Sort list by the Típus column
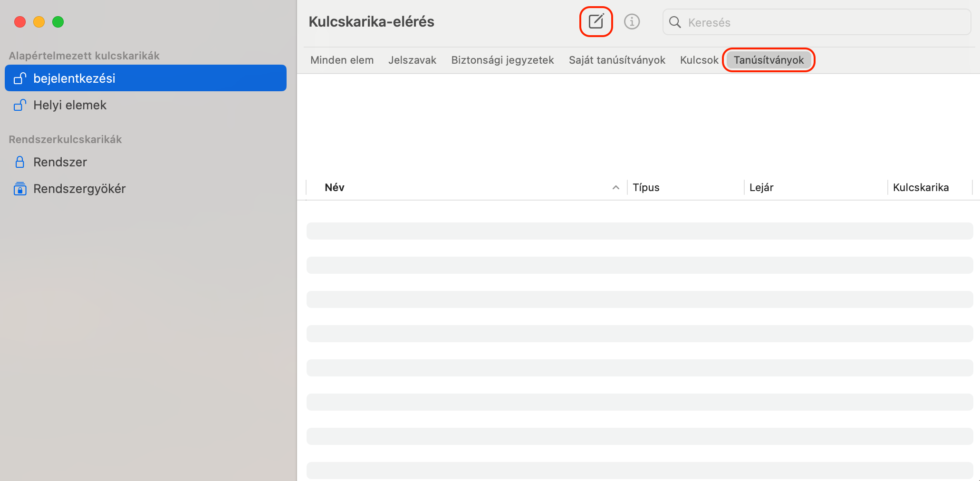980x481 pixels. pos(646,187)
